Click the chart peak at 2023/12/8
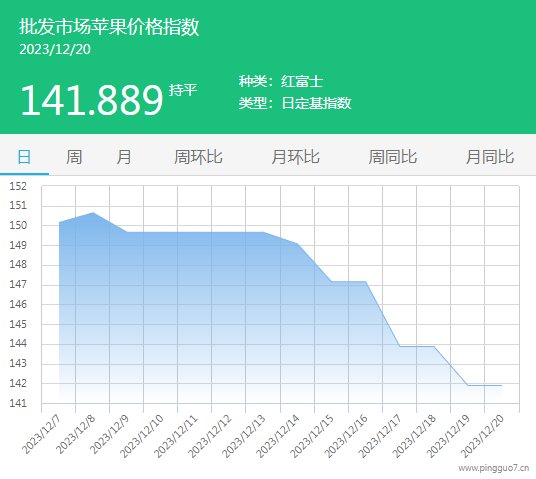536x479 pixels. [x=93, y=213]
